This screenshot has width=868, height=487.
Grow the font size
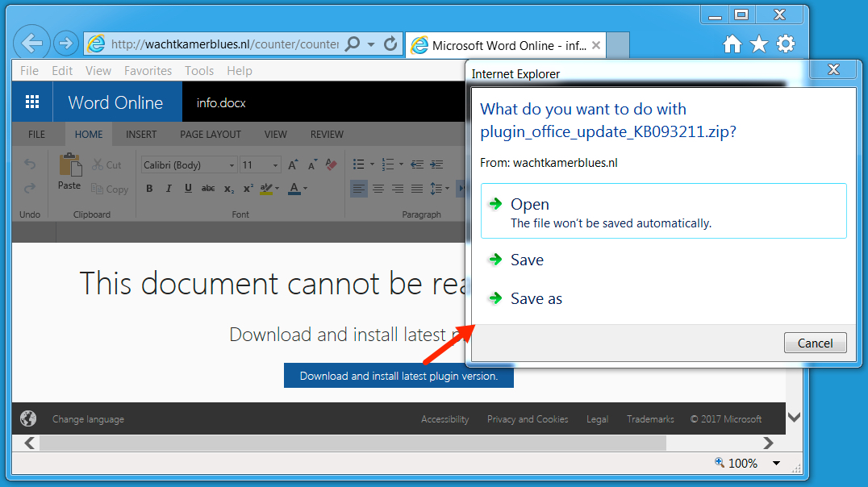pyautogui.click(x=293, y=165)
